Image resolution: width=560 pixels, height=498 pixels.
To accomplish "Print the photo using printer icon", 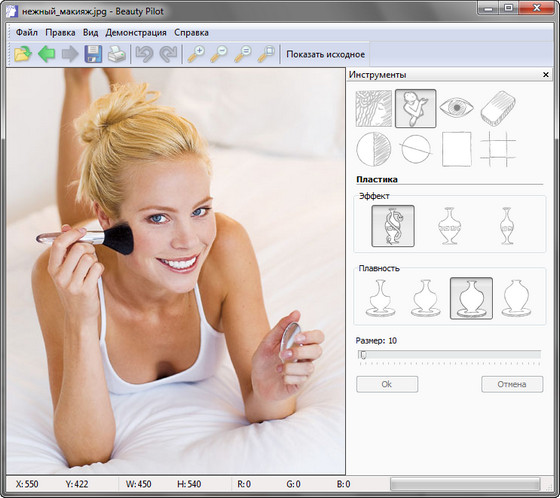I will pyautogui.click(x=117, y=54).
